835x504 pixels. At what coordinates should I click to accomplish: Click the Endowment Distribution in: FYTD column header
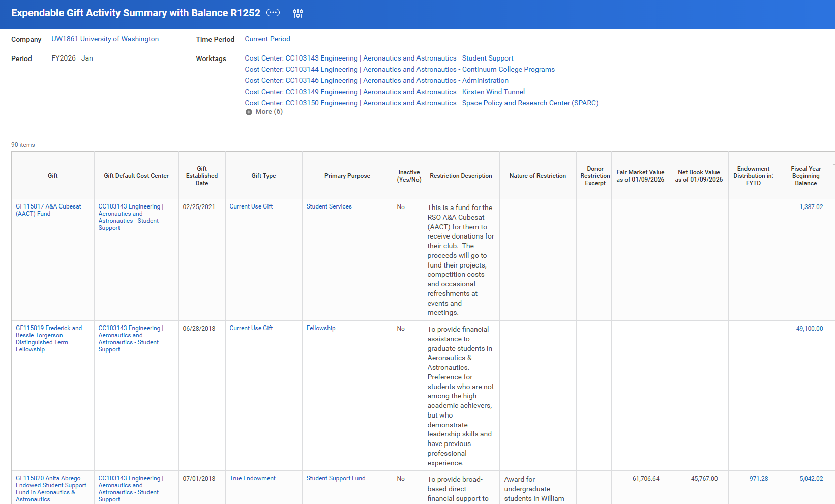pyautogui.click(x=753, y=176)
